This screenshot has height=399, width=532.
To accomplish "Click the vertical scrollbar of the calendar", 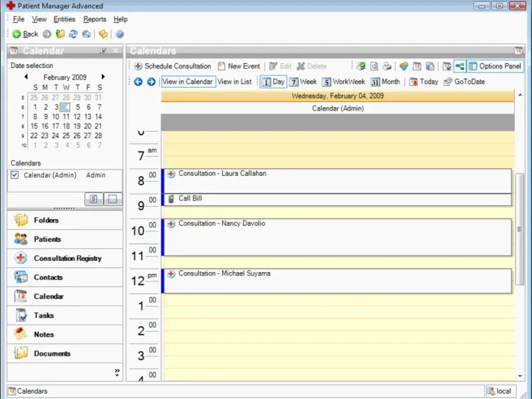I will (519, 229).
